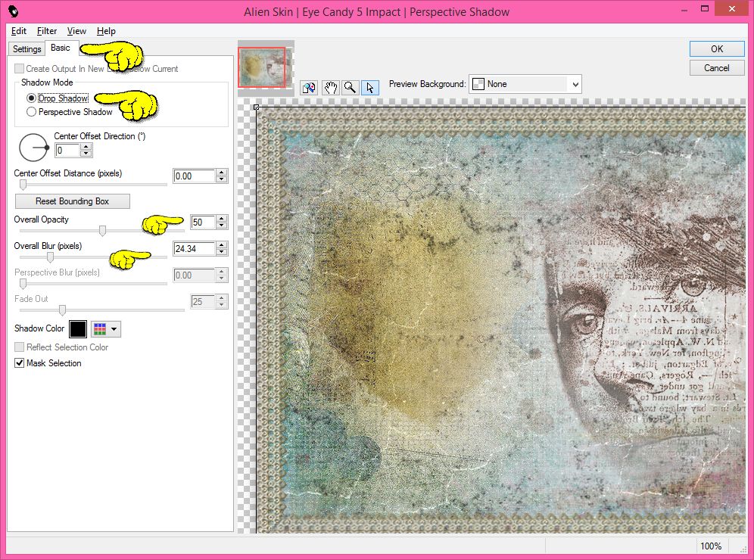Image resolution: width=754 pixels, height=560 pixels.
Task: Click the Preview Background label
Action: point(428,84)
